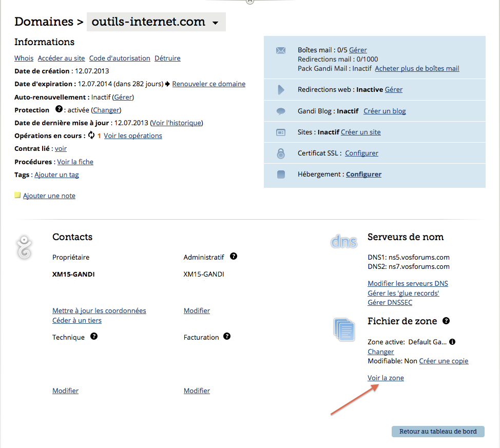
Task: Click the Administratif help icon
Action: [234, 257]
